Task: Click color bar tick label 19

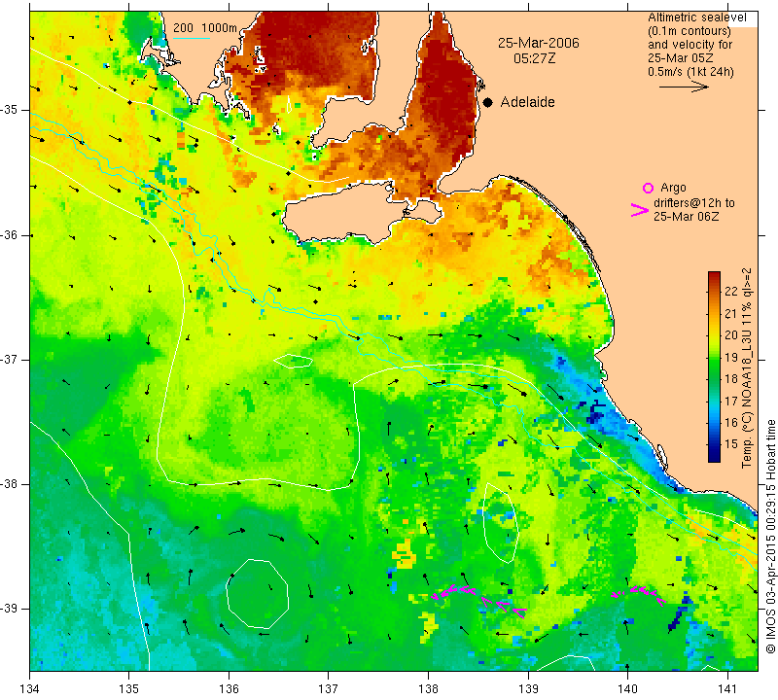Action: pos(731,357)
